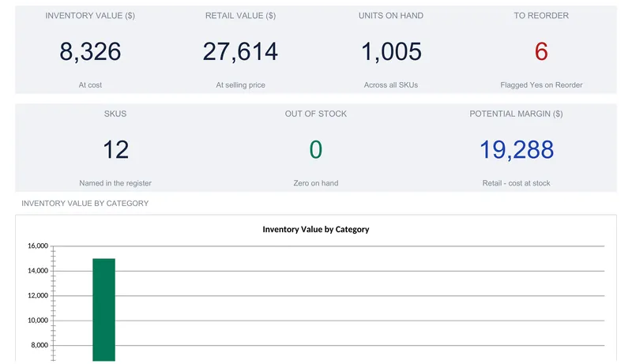Click the units on hand figure 1,005
This screenshot has height=364, width=632.
(391, 51)
